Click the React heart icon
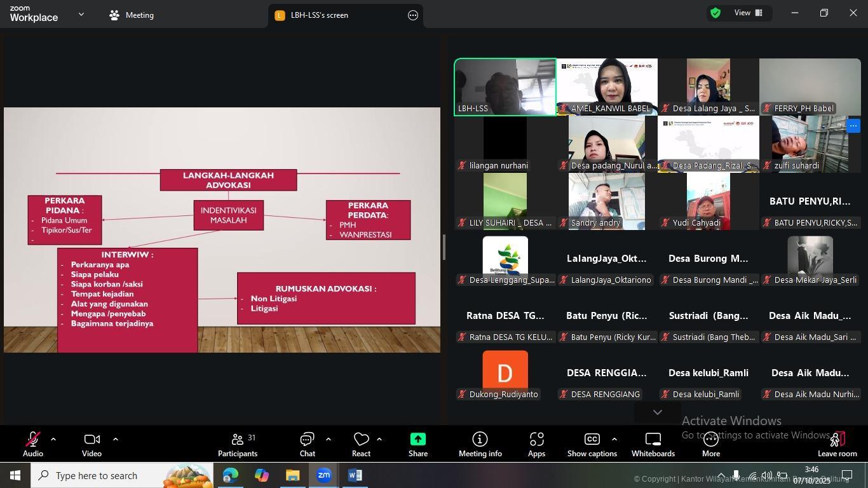This screenshot has height=488, width=868. pos(361,445)
